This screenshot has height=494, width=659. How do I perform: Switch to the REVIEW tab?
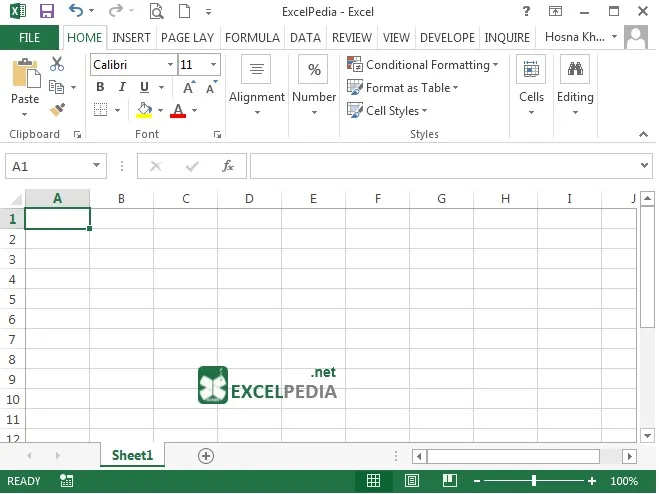pyautogui.click(x=352, y=38)
